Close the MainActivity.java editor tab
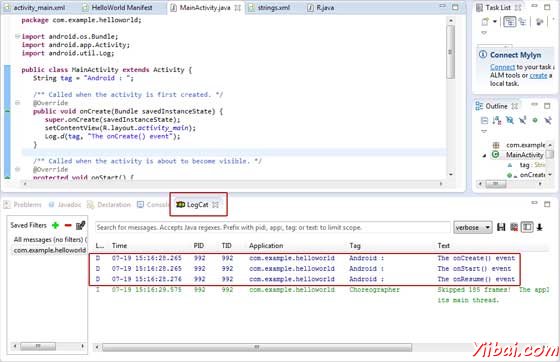 [238, 7]
